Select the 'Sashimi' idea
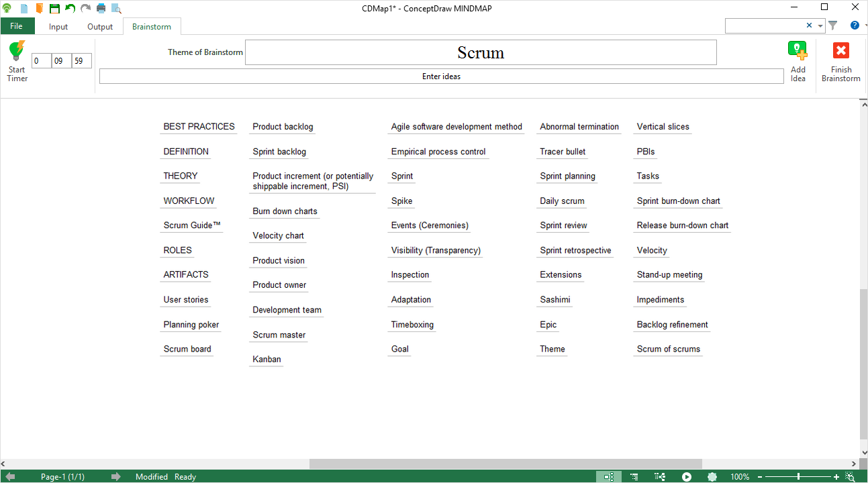The height and width of the screenshot is (483, 868). pyautogui.click(x=554, y=300)
